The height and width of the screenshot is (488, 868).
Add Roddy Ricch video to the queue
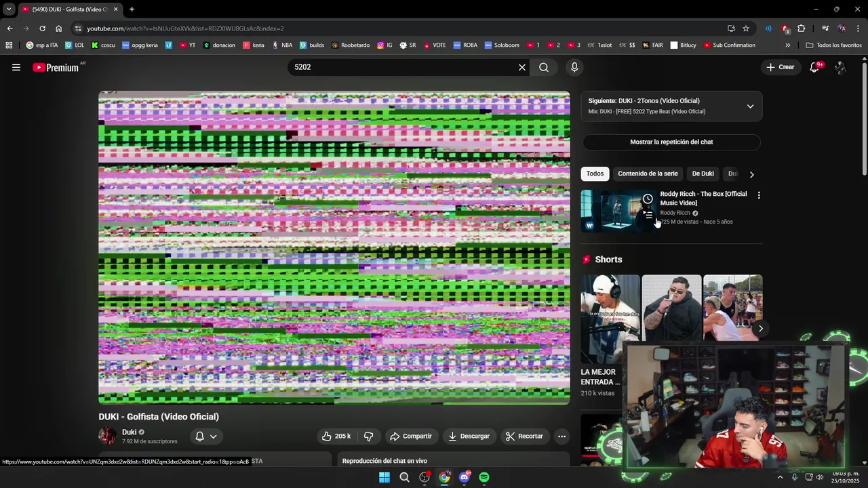pyautogui.click(x=648, y=215)
